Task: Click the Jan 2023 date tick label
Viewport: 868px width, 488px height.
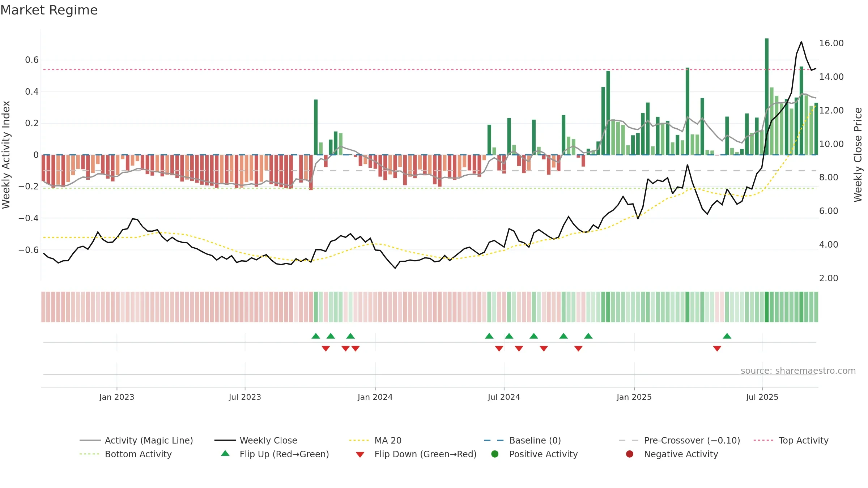Action: [117, 397]
